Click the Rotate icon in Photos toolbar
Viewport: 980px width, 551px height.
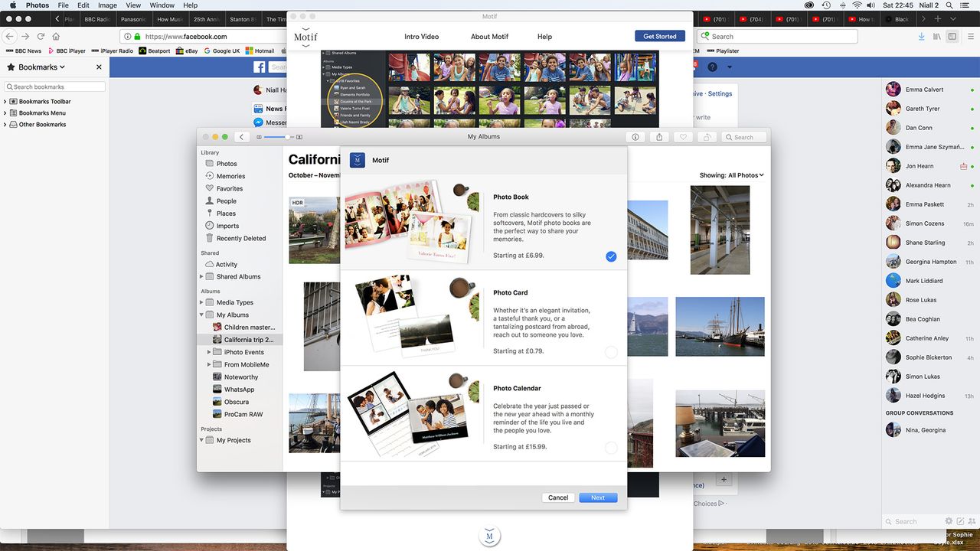click(707, 137)
